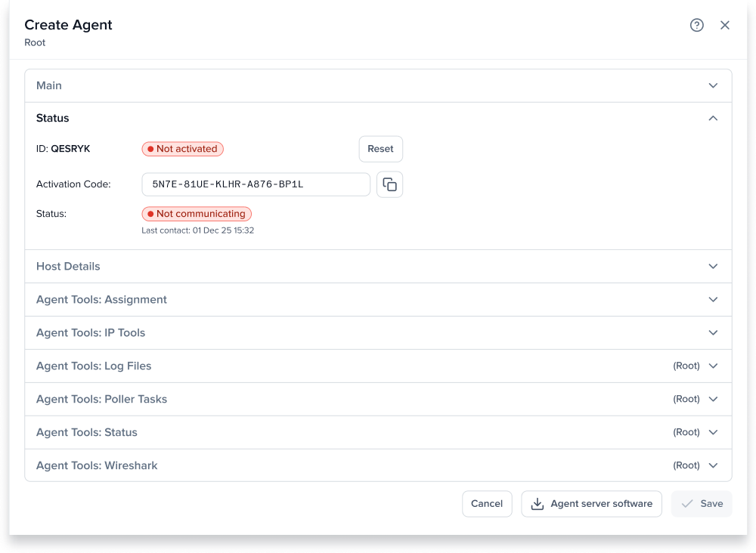Click the Create Agent dialog title
The image size is (756, 553).
click(x=68, y=25)
